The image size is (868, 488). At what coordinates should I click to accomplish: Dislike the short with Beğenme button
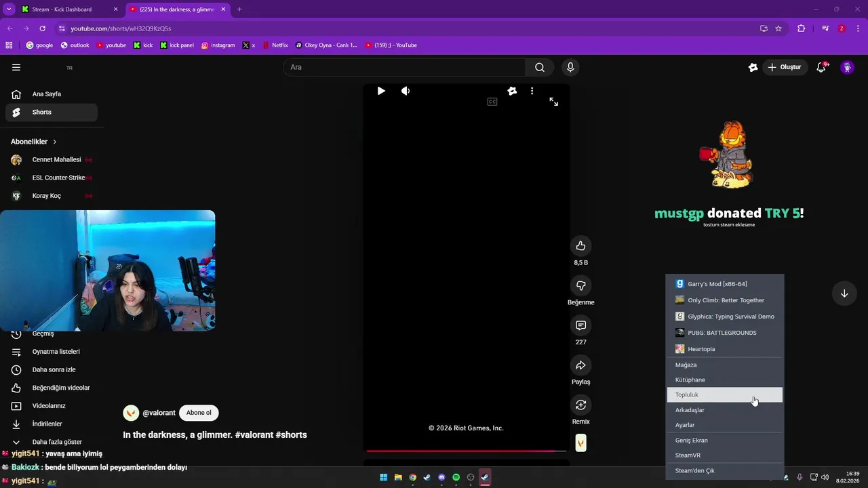pyautogui.click(x=580, y=285)
